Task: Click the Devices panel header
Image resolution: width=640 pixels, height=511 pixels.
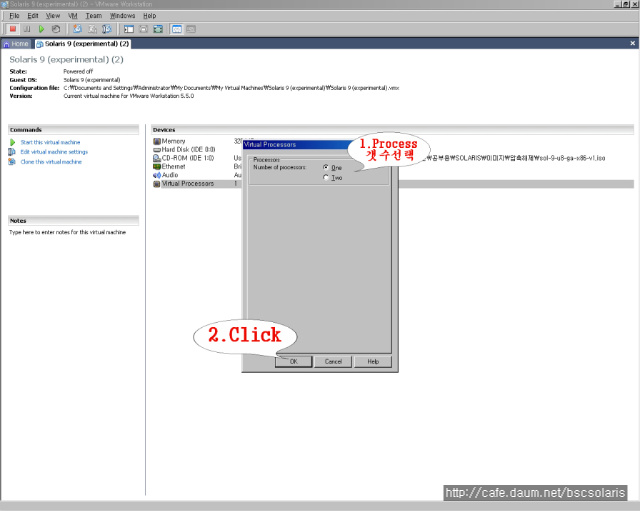Action: pyautogui.click(x=392, y=130)
